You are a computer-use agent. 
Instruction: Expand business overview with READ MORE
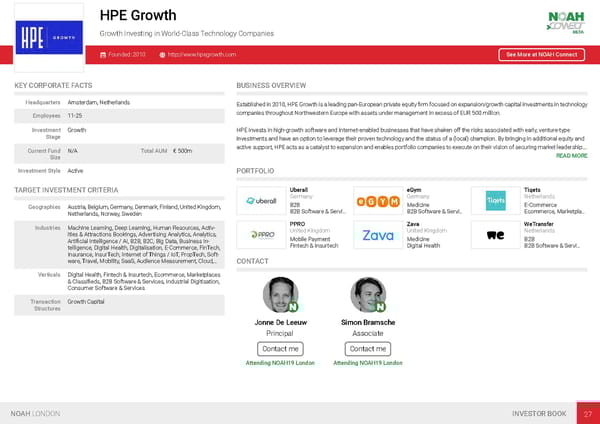pyautogui.click(x=571, y=156)
